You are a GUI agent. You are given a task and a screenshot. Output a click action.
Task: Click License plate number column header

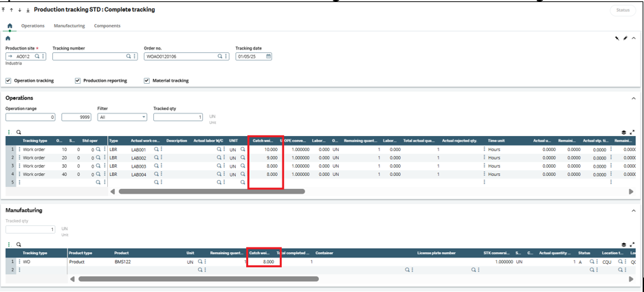[436, 253]
